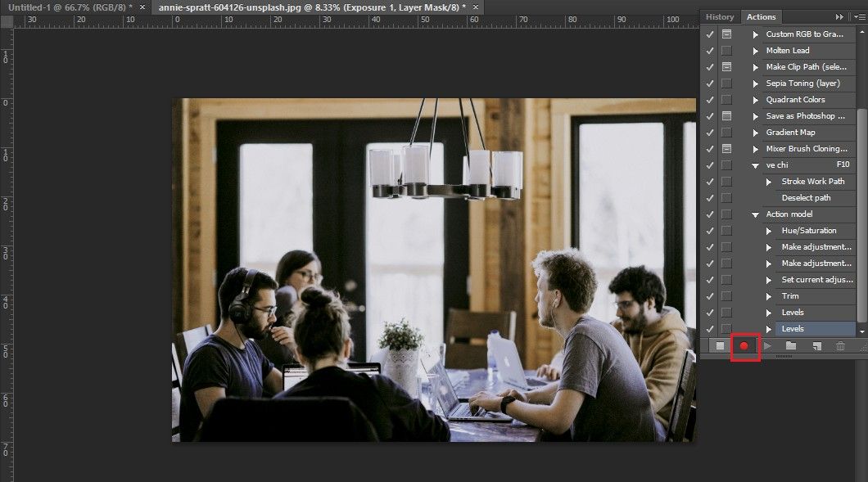
Task: Create a new action set folder
Action: (x=791, y=346)
